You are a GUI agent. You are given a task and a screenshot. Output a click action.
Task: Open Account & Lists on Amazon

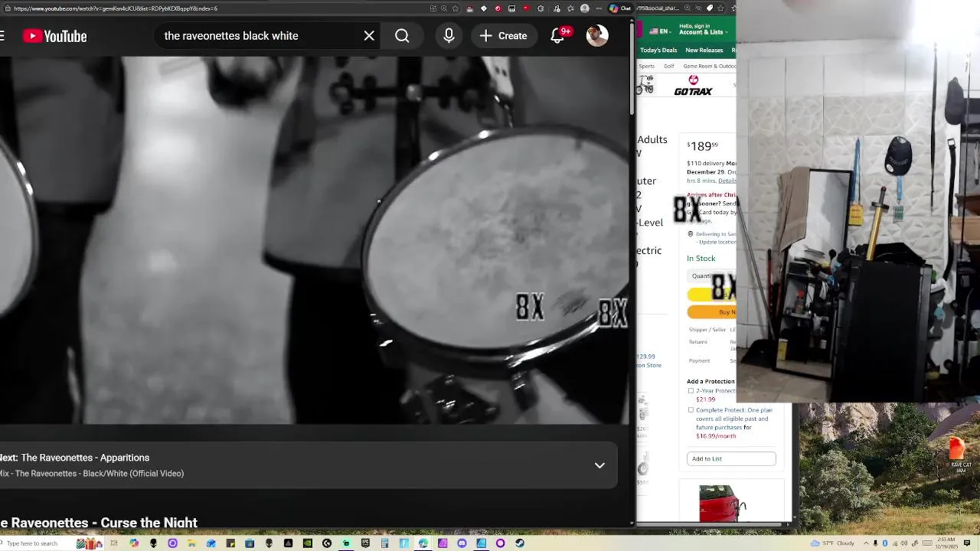pos(702,29)
